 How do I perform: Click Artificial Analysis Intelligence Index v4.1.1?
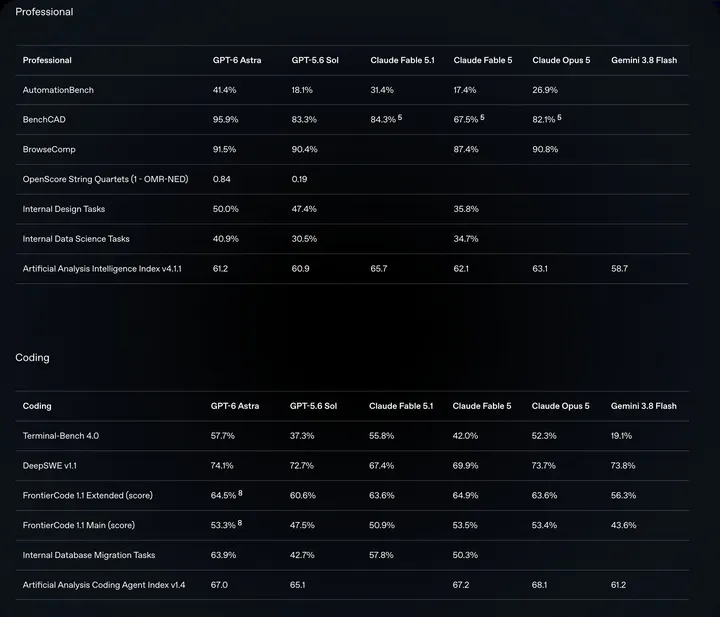(x=102, y=269)
